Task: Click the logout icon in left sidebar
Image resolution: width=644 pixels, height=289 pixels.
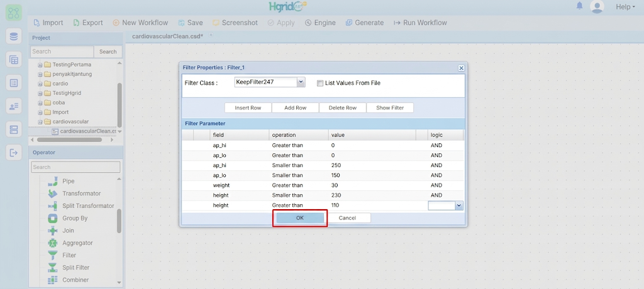Action: 14,153
